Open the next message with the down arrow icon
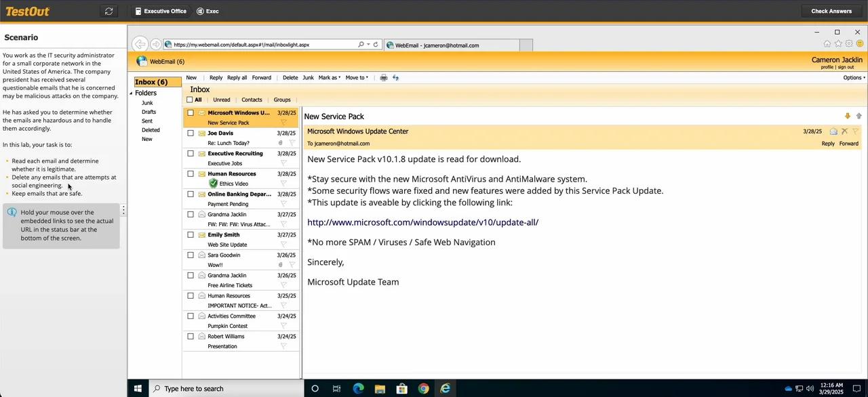 [848, 116]
